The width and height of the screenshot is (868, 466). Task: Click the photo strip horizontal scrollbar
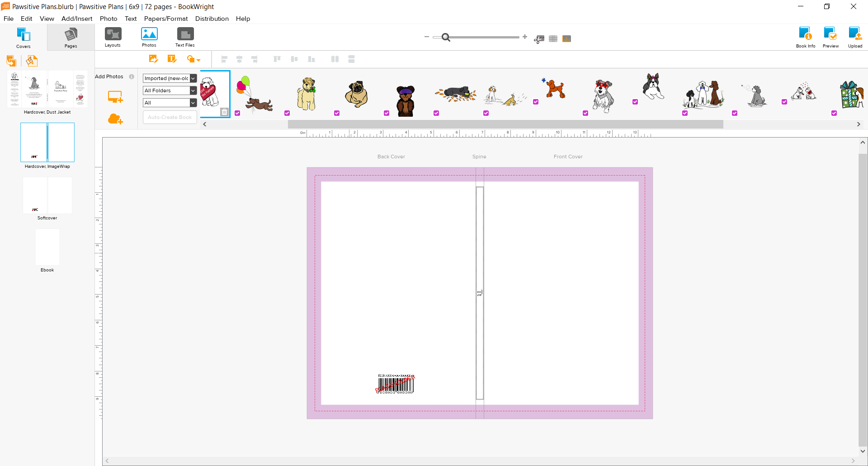505,124
